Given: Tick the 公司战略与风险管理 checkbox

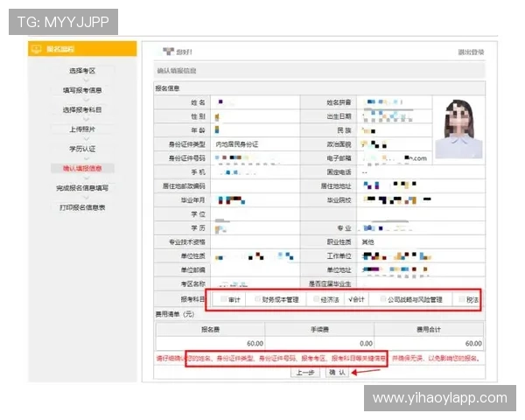Looking at the screenshot, I should pyautogui.click(x=383, y=299).
